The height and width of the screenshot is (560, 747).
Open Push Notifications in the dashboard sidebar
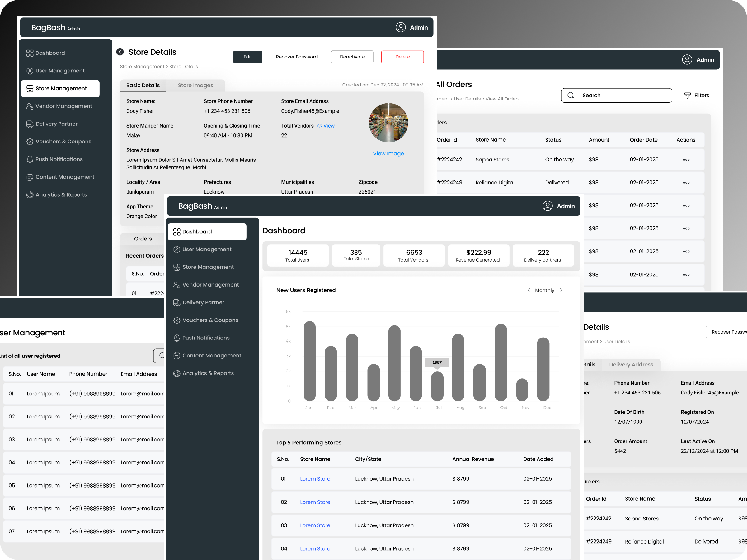[x=205, y=338]
